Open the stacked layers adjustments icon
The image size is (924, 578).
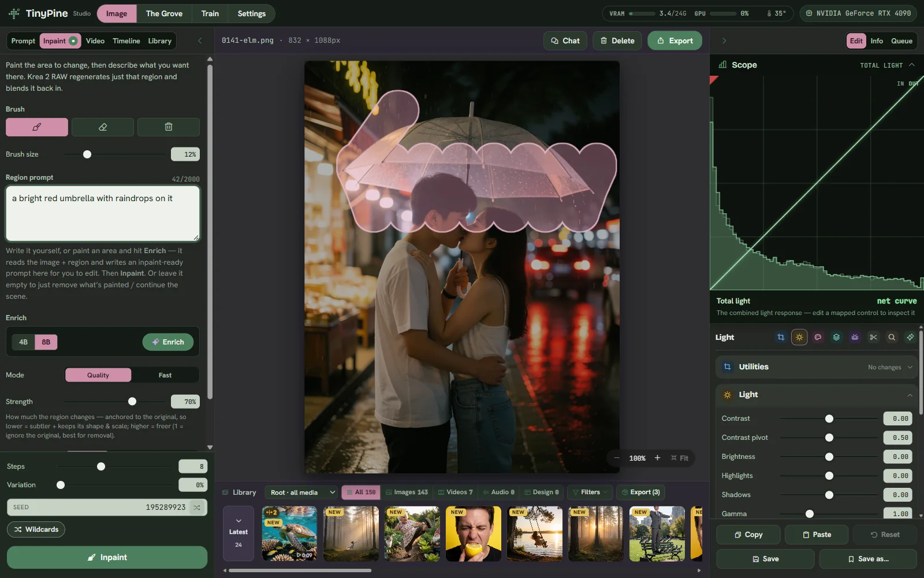[836, 338]
